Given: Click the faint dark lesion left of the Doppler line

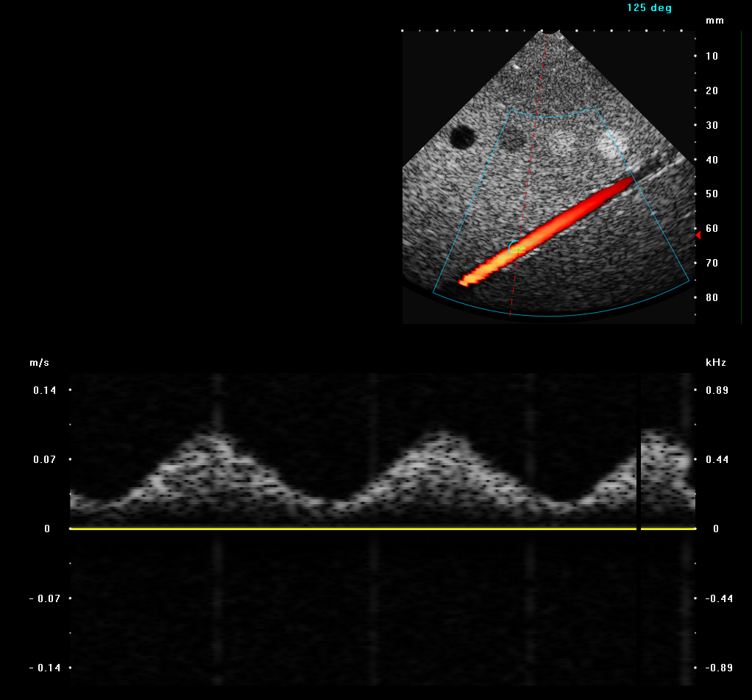Looking at the screenshot, I should 514,140.
